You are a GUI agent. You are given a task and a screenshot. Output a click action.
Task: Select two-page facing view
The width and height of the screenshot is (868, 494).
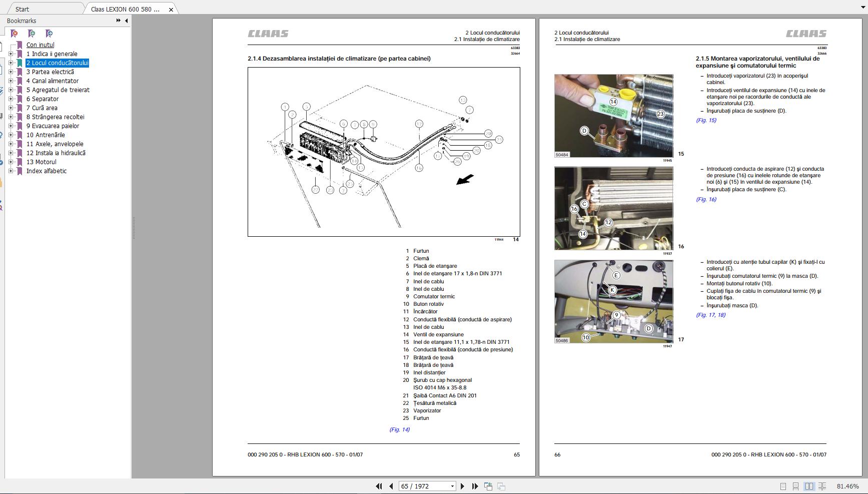[809, 486]
